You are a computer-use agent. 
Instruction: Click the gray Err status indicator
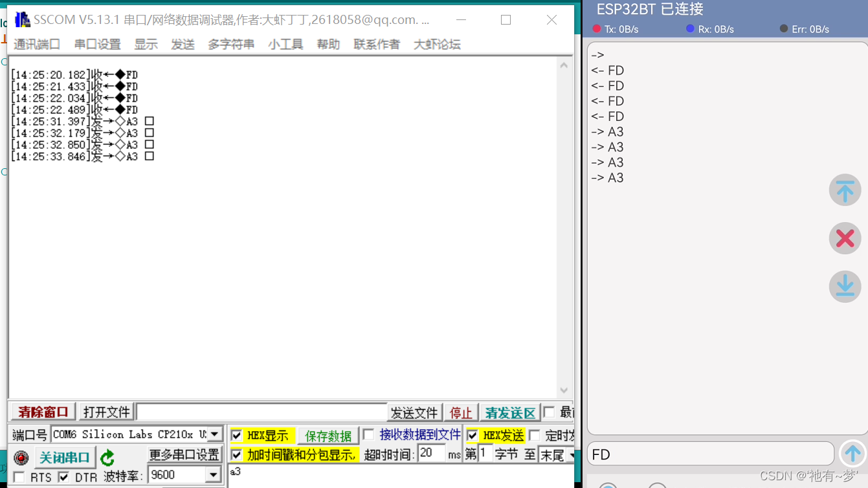tap(784, 28)
